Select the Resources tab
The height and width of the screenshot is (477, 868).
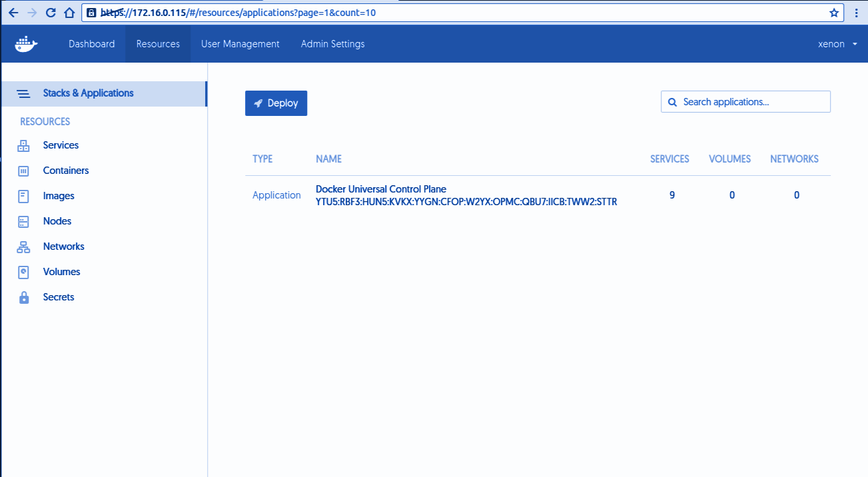tap(158, 44)
